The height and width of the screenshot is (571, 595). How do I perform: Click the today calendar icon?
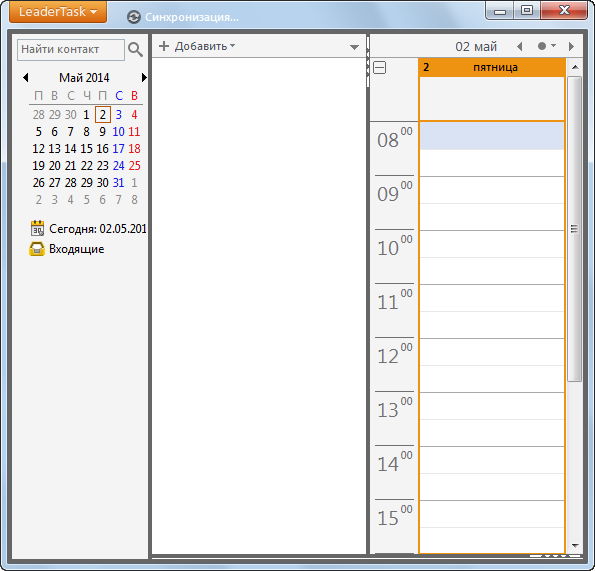point(37,228)
